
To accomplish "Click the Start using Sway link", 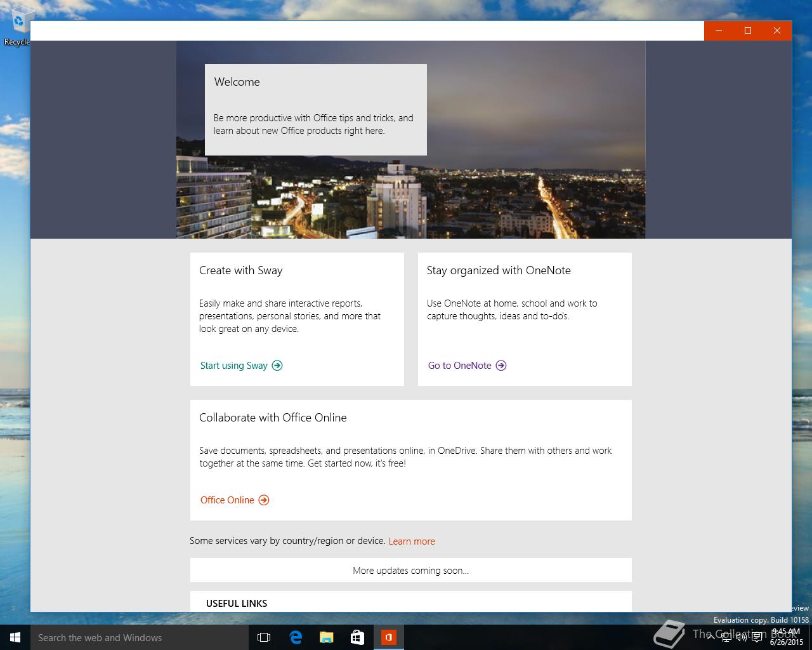I will [x=234, y=366].
